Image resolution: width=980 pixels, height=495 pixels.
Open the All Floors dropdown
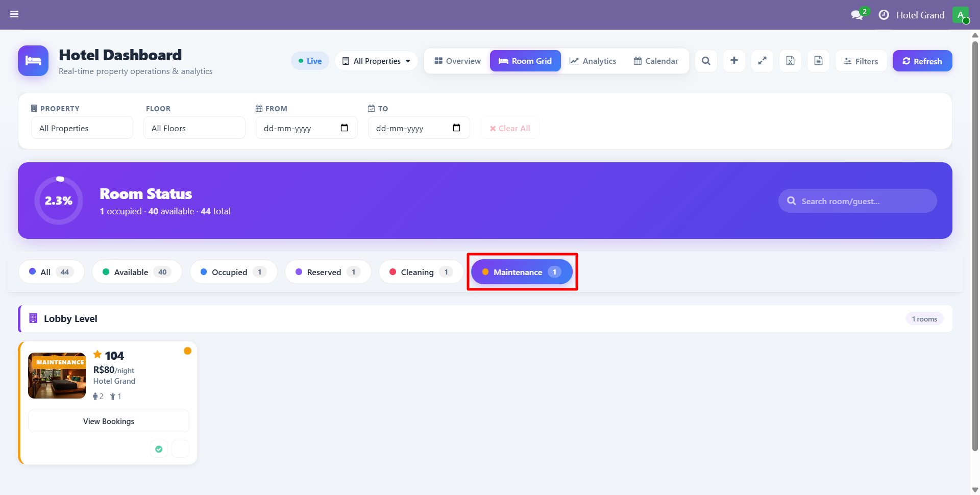click(x=194, y=128)
